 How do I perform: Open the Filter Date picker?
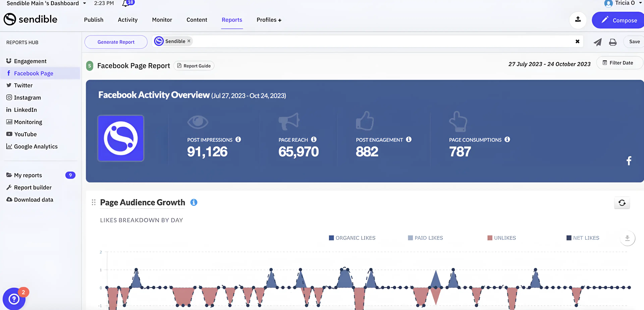(x=618, y=63)
